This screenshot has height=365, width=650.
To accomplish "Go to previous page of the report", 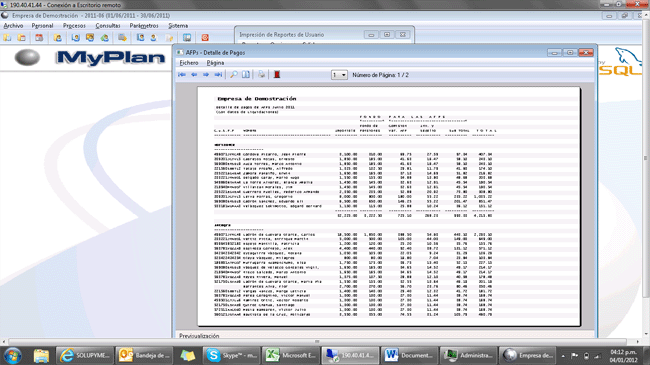I will (x=194, y=75).
